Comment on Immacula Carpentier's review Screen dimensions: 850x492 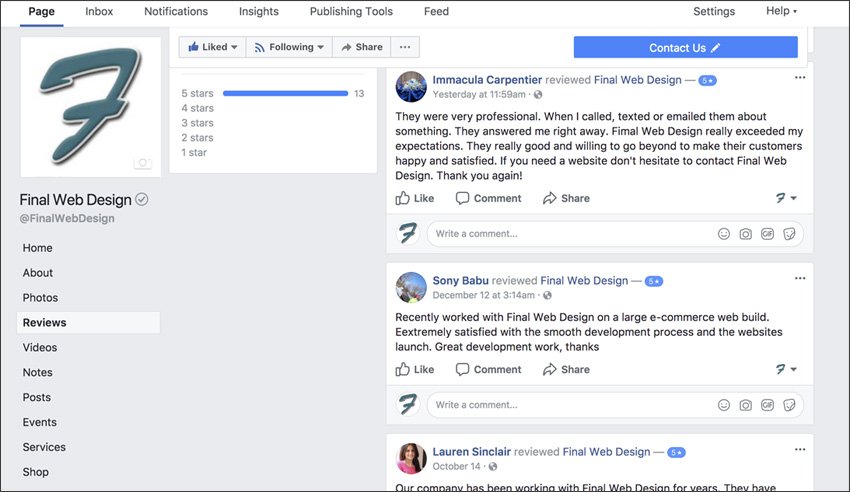point(488,198)
